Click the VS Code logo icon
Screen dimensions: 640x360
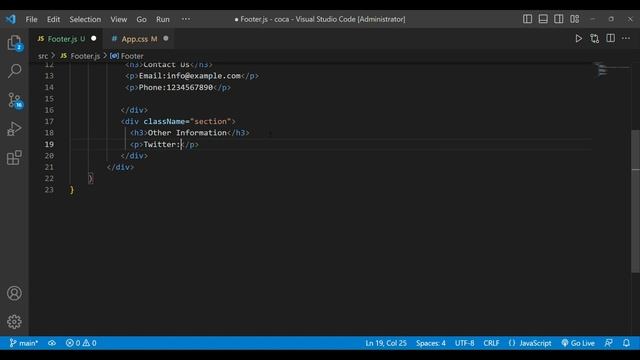click(x=11, y=19)
